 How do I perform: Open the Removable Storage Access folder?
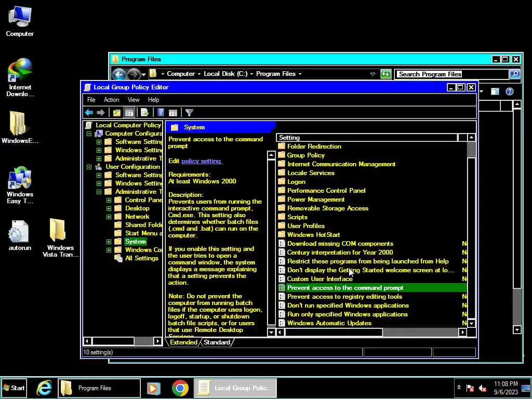click(328, 208)
